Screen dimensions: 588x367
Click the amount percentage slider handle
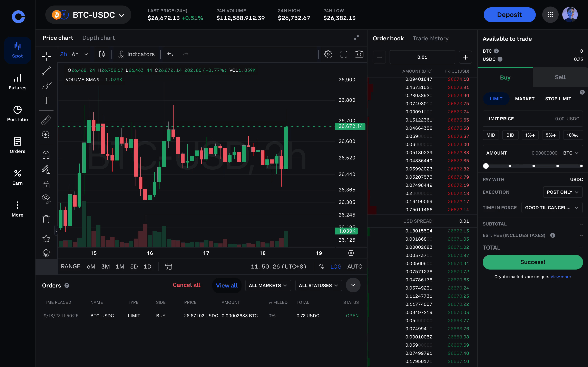[x=486, y=166]
